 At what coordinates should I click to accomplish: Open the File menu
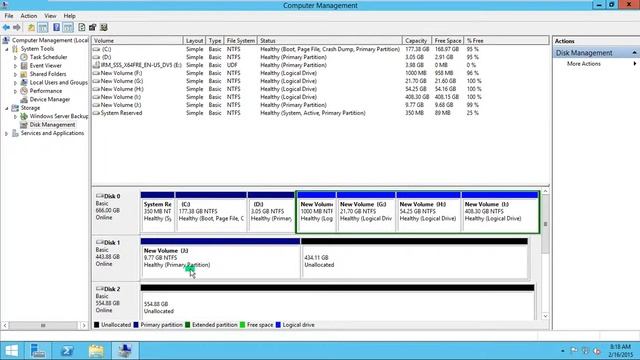[x=9, y=16]
